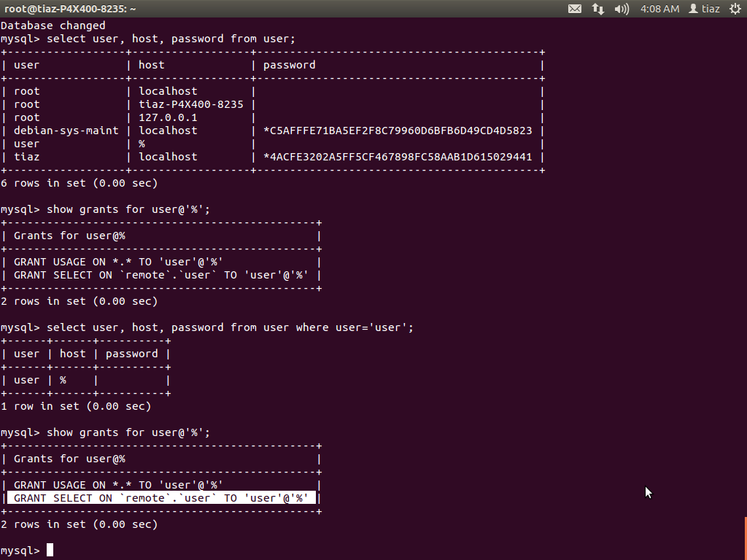Open the mail indicator icon
The height and width of the screenshot is (560, 747).
(x=575, y=9)
